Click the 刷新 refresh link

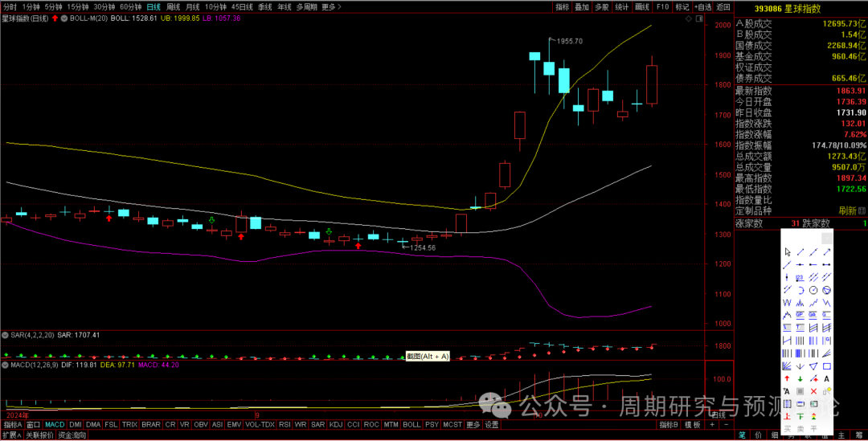847,210
